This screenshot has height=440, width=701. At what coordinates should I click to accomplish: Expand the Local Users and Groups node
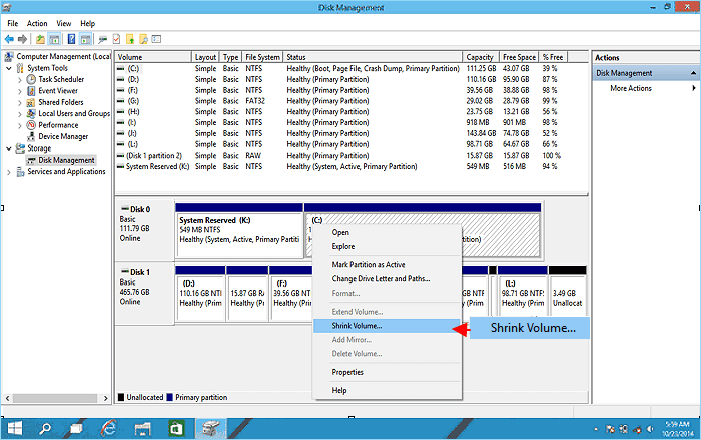[x=20, y=113]
